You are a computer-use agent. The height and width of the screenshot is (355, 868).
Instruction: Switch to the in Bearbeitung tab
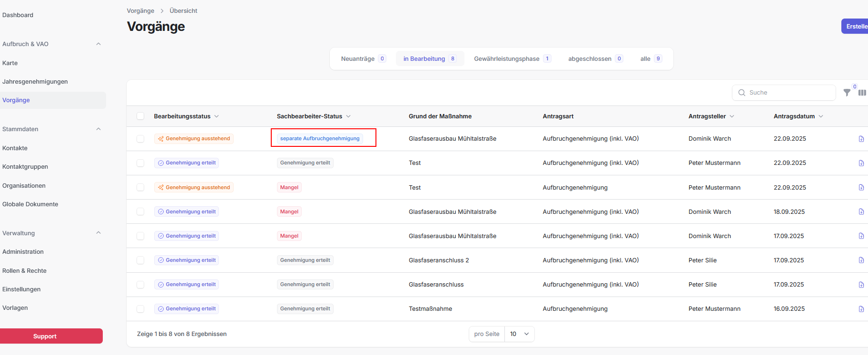pos(430,58)
